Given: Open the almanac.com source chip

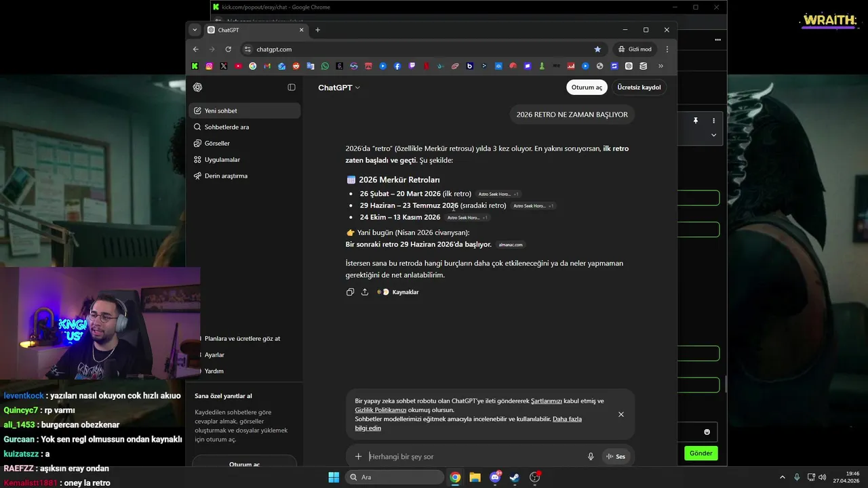Looking at the screenshot, I should point(511,245).
